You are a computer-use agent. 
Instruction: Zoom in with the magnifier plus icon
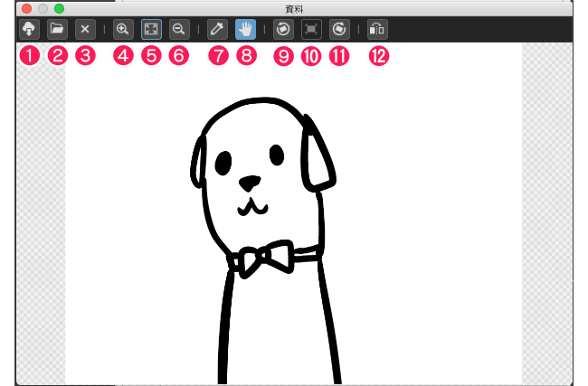click(x=122, y=28)
